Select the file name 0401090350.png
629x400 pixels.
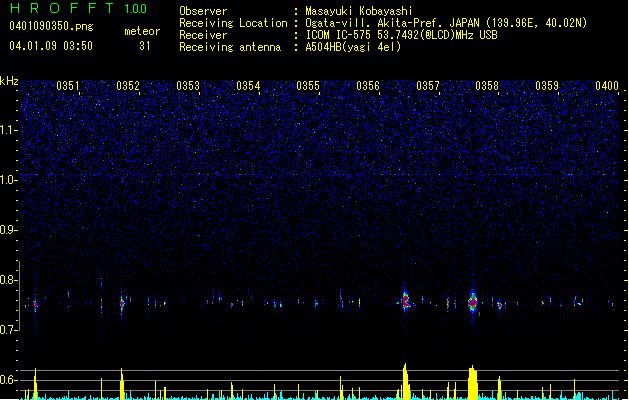pos(51,26)
